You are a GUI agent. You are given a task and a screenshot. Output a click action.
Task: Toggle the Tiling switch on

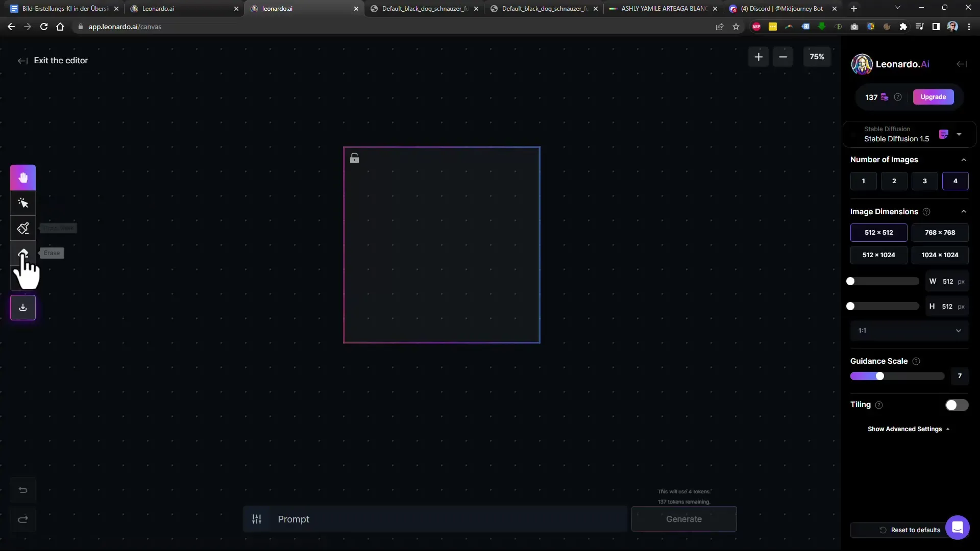click(955, 405)
